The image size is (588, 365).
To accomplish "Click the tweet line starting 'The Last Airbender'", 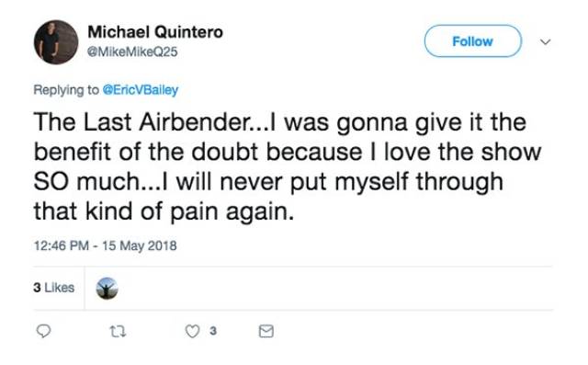I will click(280, 122).
